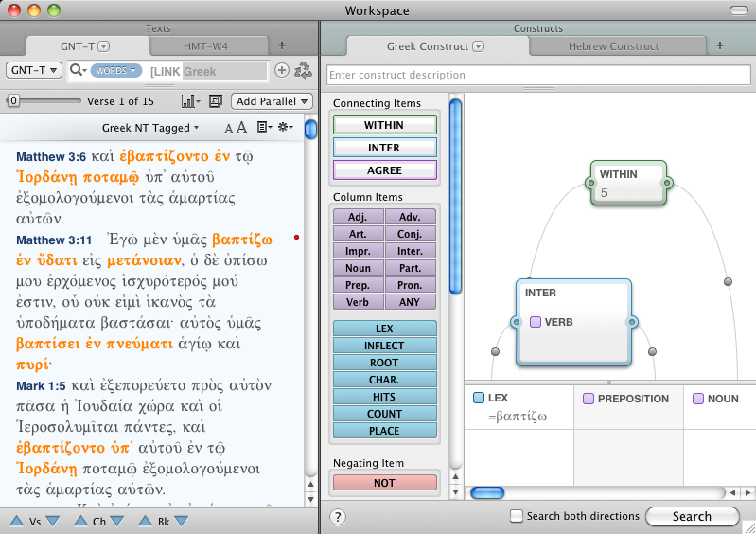The width and height of the screenshot is (756, 534).
Task: Click the plus circle icon beside search
Action: tap(281, 70)
